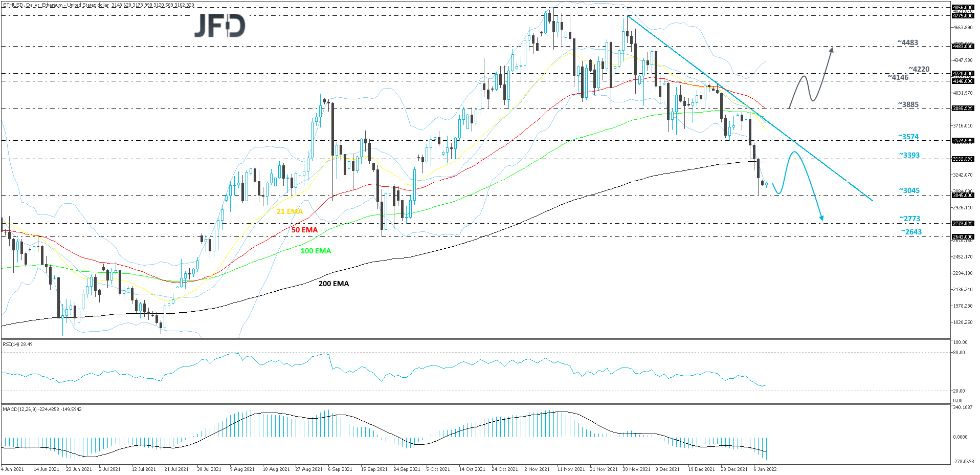The image size is (980, 475).
Task: Click the ~3045 support level label
Action: tap(909, 190)
